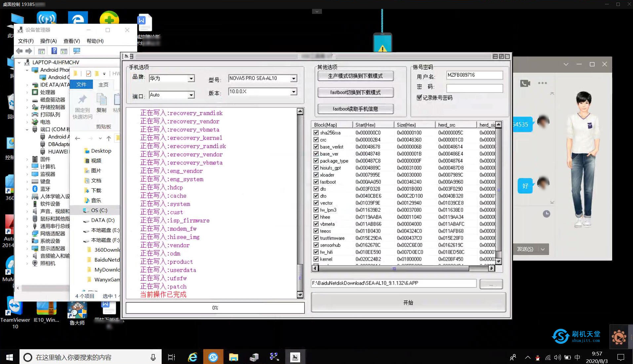Open Internet Explorer from the taskbar
The height and width of the screenshot is (364, 633).
pyautogui.click(x=192, y=357)
